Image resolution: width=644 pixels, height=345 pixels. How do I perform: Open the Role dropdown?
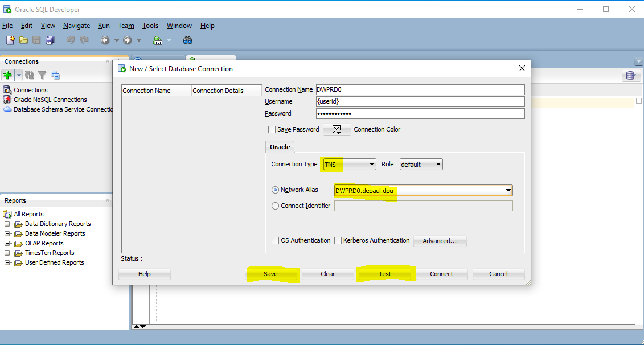(421, 165)
